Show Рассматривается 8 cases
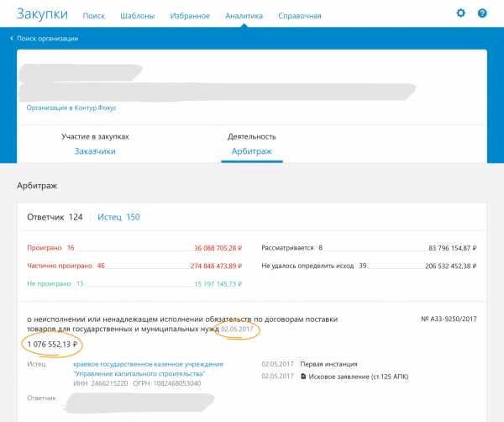The height and width of the screenshot is (422, 504). pyautogui.click(x=291, y=248)
